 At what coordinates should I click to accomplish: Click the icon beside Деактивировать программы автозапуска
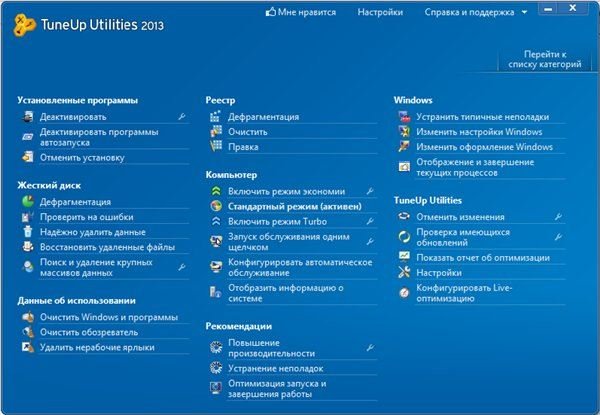[28, 137]
